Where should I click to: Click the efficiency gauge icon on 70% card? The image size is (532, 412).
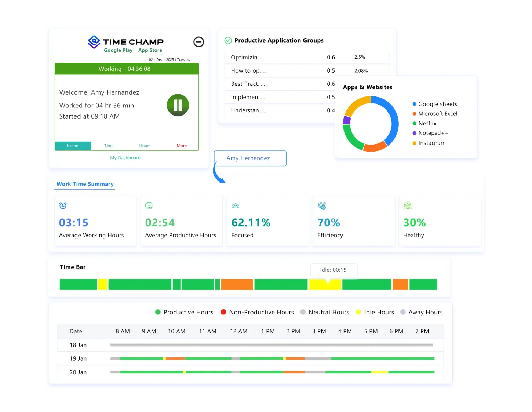(322, 205)
